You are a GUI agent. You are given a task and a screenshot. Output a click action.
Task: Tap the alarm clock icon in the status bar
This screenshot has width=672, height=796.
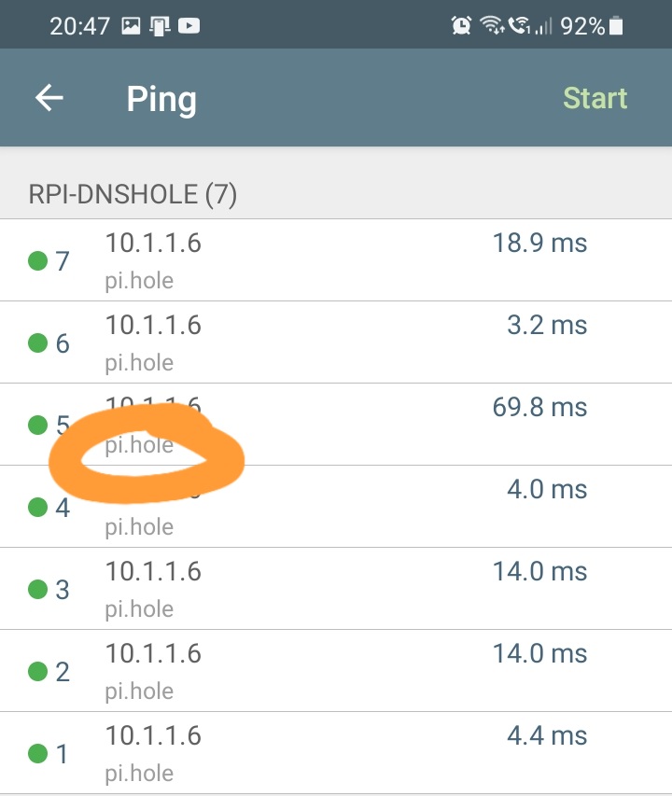459,26
